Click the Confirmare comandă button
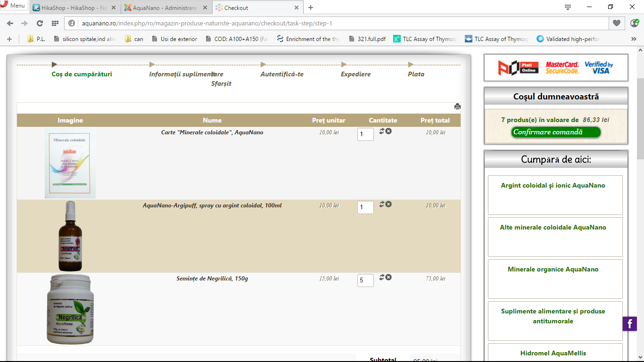The width and height of the screenshot is (644, 362). 556,132
